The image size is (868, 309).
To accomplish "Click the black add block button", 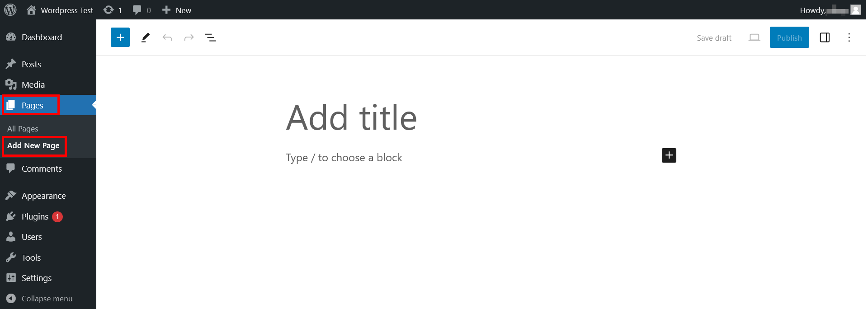I will [x=669, y=155].
